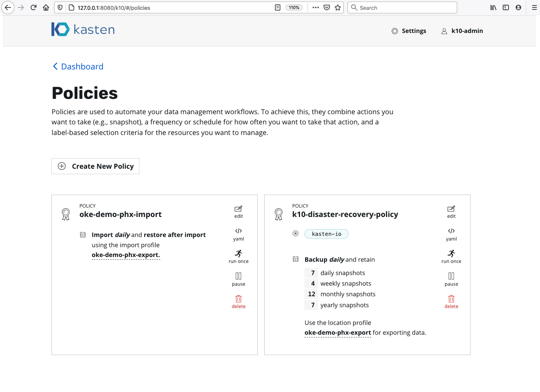
Task: Edit the k10-disaster-recovery-policy
Action: pyautogui.click(x=451, y=211)
